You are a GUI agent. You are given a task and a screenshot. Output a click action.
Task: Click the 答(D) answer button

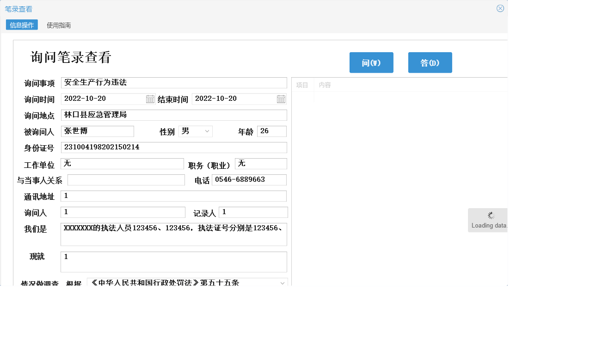coord(430,62)
